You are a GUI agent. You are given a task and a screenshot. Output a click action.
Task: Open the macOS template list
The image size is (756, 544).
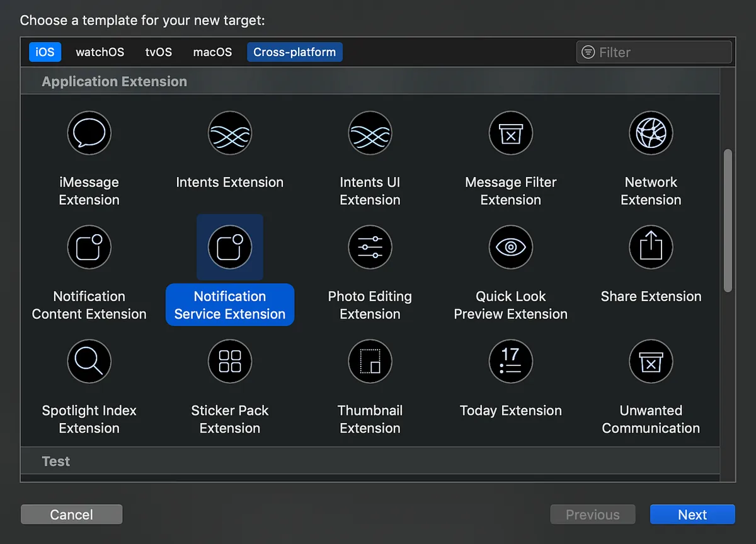pos(212,52)
